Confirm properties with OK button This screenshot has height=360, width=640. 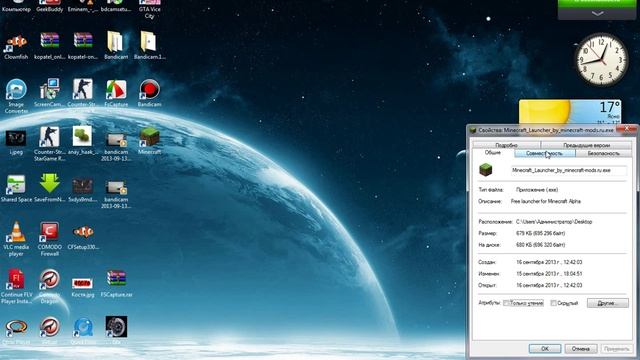coord(545,349)
